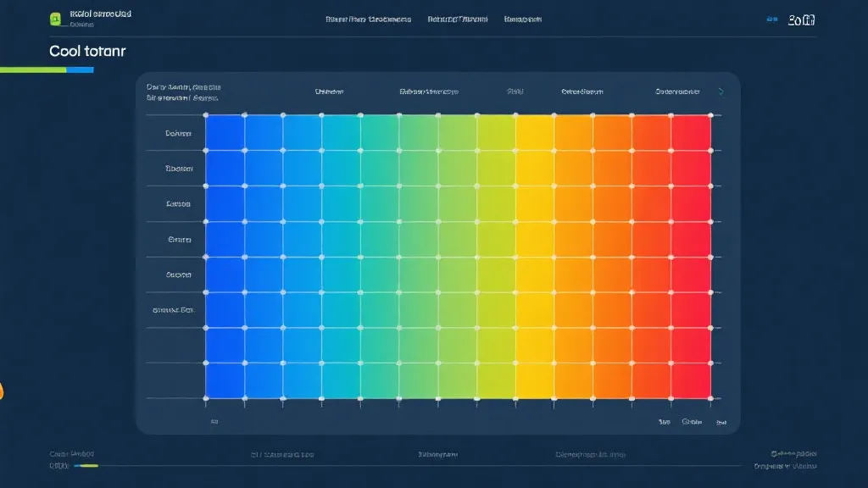
Task: Click the top-left grid node of the heatmap
Action: pyautogui.click(x=206, y=115)
